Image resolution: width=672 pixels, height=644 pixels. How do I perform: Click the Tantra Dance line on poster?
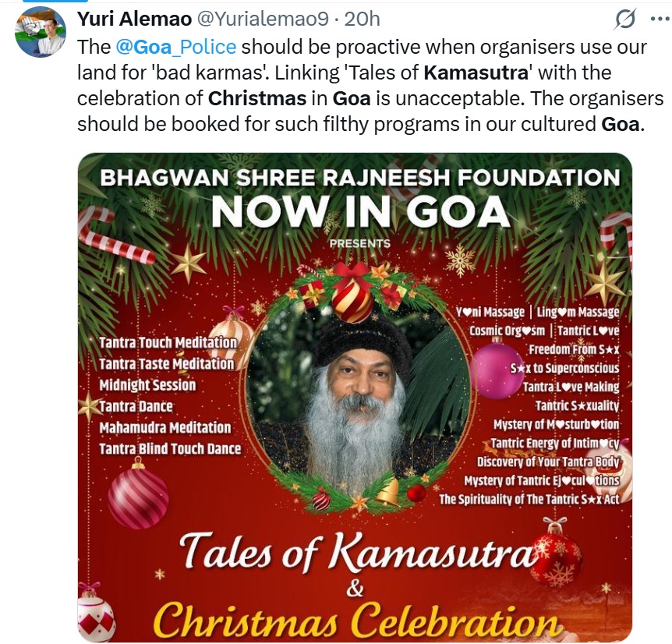[136, 406]
